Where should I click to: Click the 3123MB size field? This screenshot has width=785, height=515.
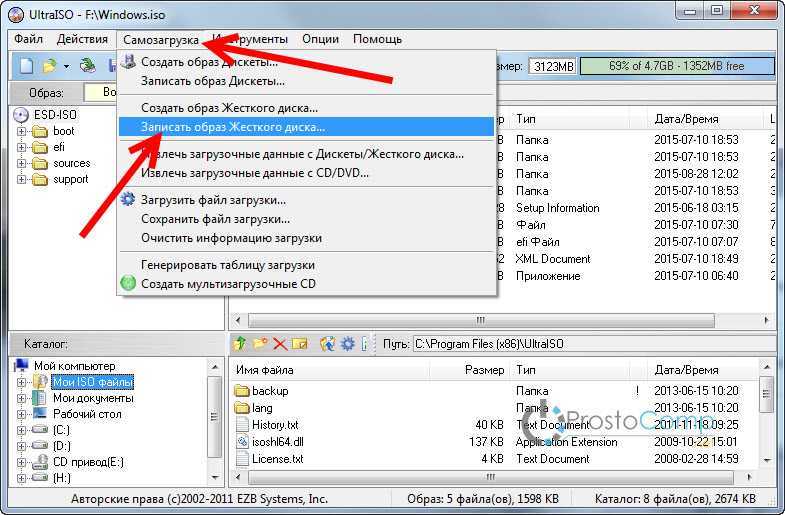tap(553, 66)
